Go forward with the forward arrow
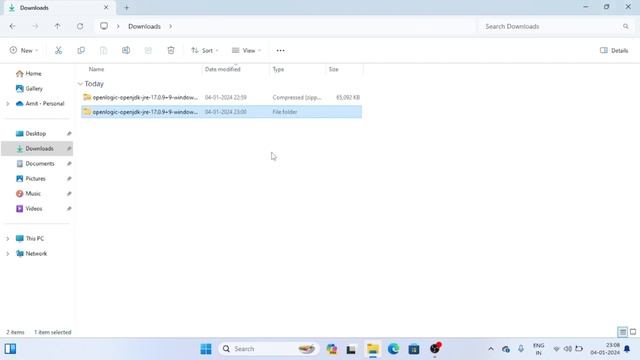 point(36,26)
